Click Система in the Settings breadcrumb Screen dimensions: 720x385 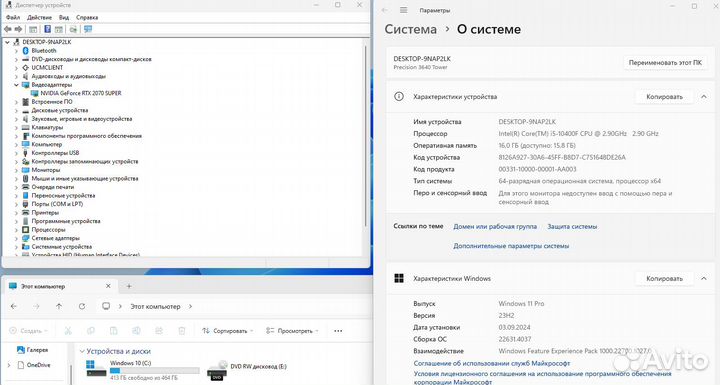(411, 29)
